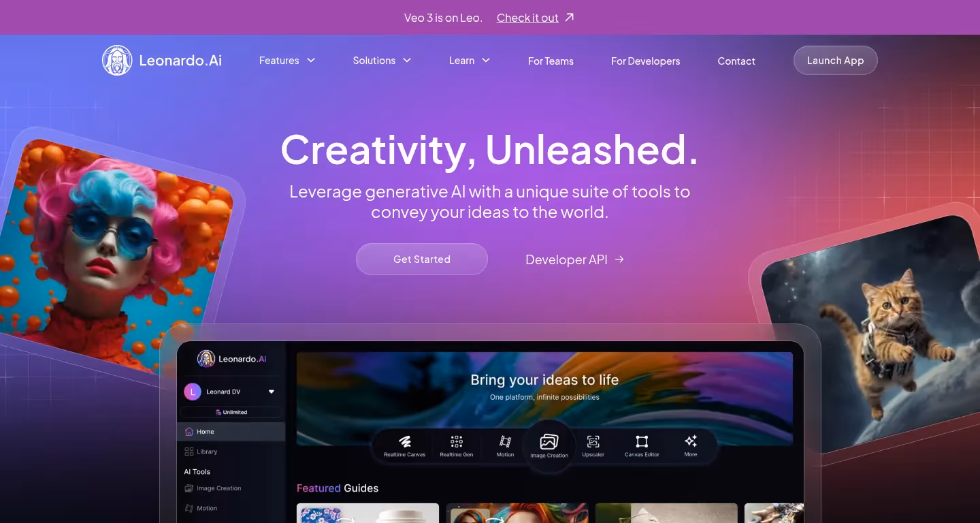The image size is (980, 523).
Task: Click the Library grid icon in sidebar
Action: 189,451
